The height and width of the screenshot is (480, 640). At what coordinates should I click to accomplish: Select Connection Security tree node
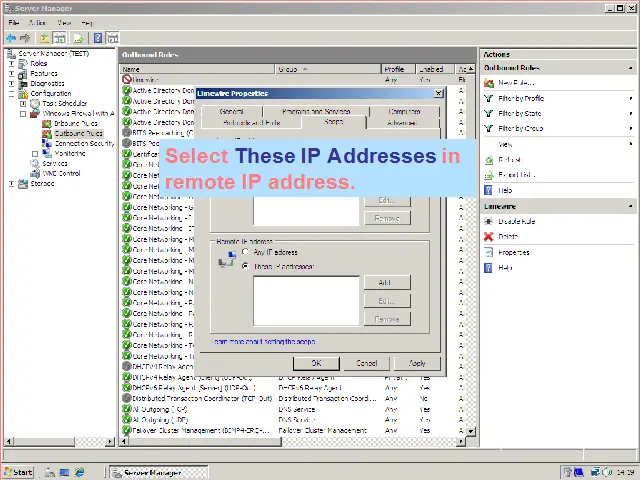[84, 144]
